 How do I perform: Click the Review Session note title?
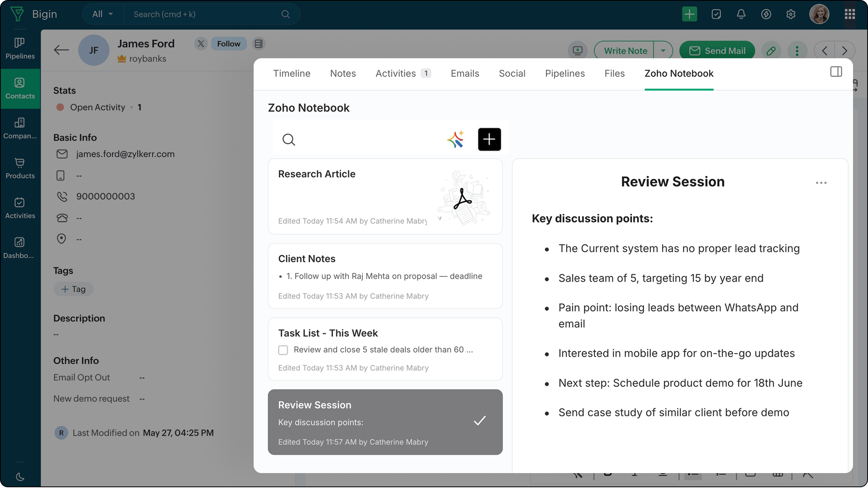[x=673, y=182]
